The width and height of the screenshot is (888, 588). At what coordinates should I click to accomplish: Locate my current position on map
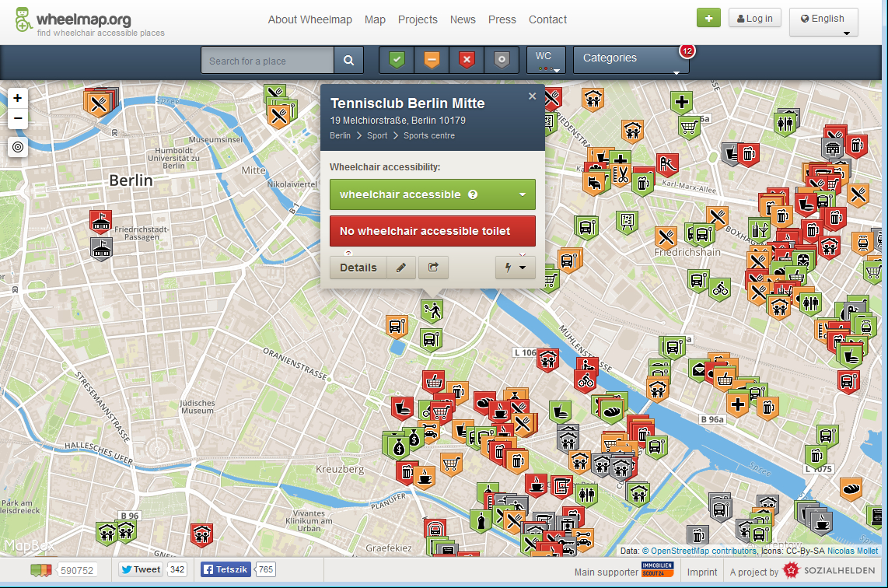tap(18, 147)
